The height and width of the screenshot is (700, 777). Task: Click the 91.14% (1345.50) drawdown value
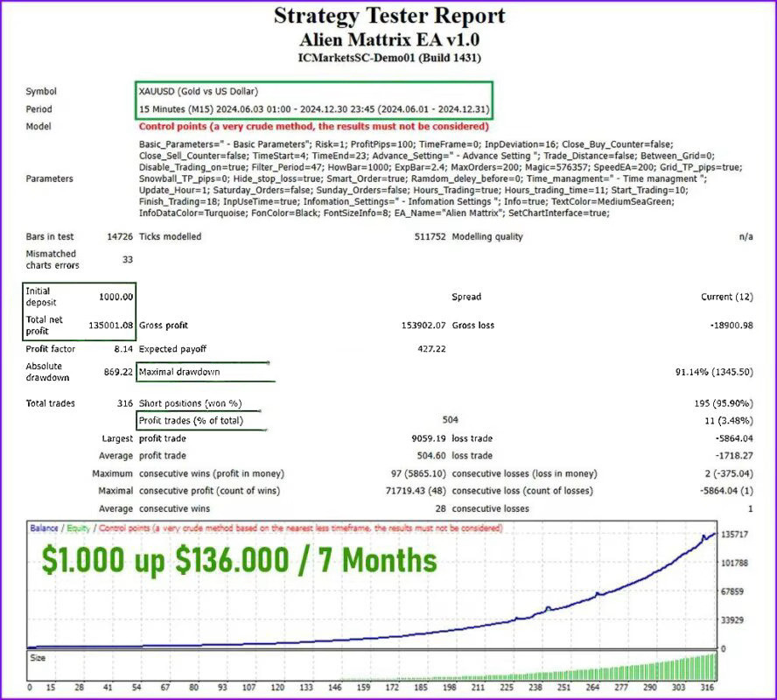pos(713,372)
